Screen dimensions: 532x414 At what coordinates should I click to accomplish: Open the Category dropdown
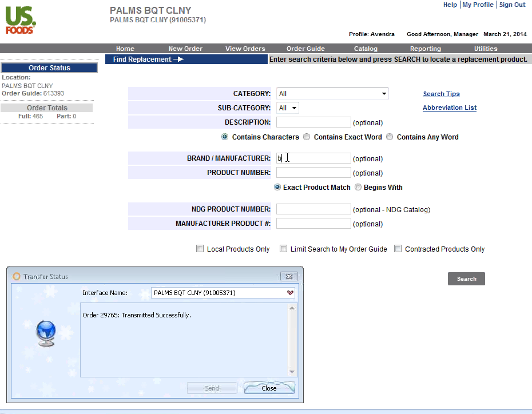(x=332, y=94)
